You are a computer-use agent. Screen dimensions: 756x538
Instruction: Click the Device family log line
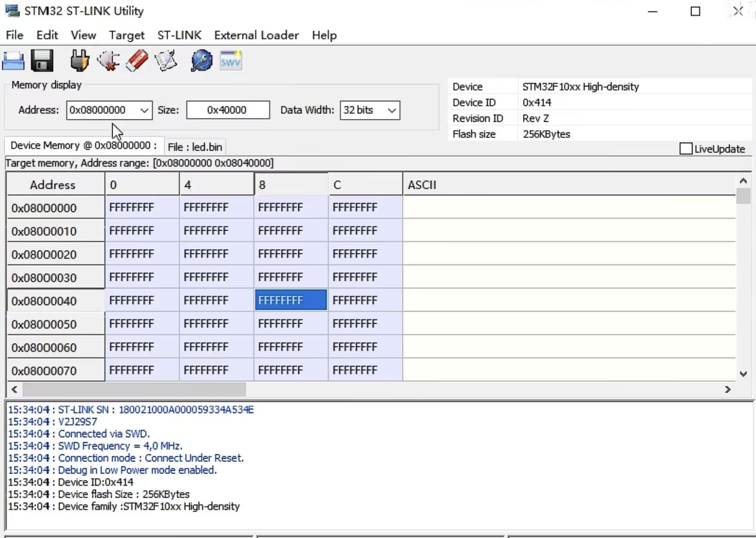click(124, 506)
